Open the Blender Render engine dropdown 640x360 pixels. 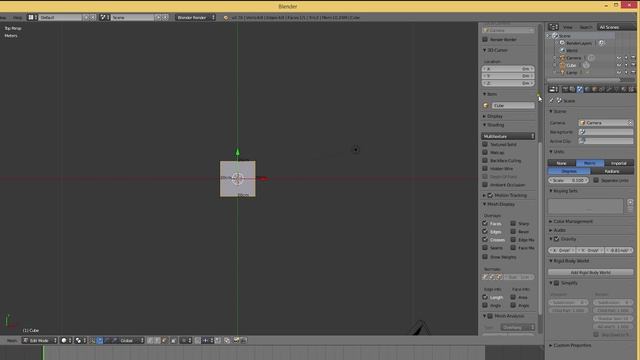[x=196, y=18]
